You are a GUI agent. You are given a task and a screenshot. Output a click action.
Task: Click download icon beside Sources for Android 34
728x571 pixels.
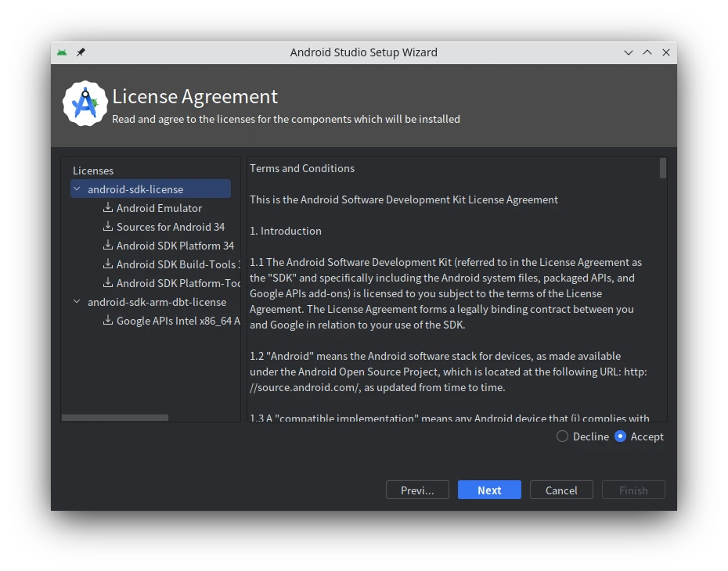(108, 227)
